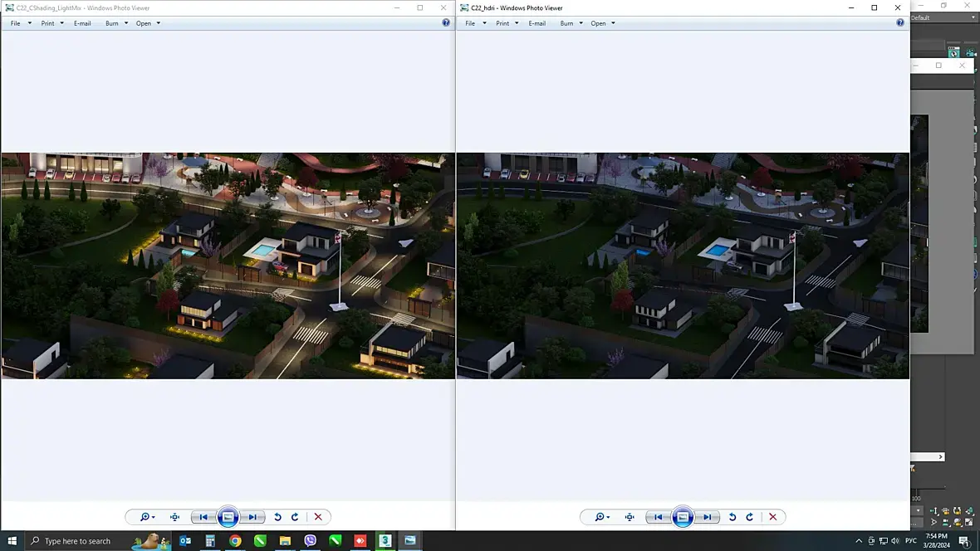Click the camera render icon in 3ds Max
Viewport: 980px width, 551px height.
[971, 52]
